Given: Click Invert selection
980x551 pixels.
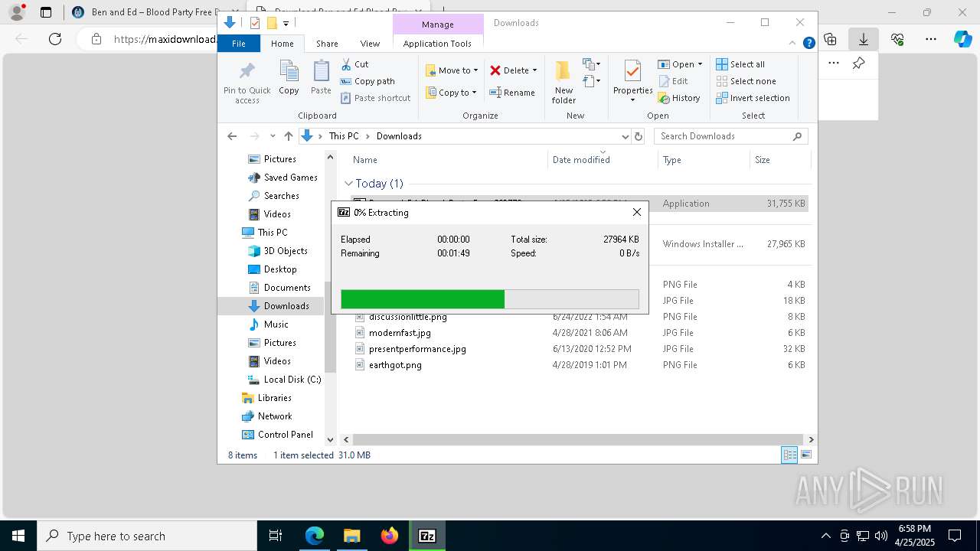Looking at the screenshot, I should point(753,98).
